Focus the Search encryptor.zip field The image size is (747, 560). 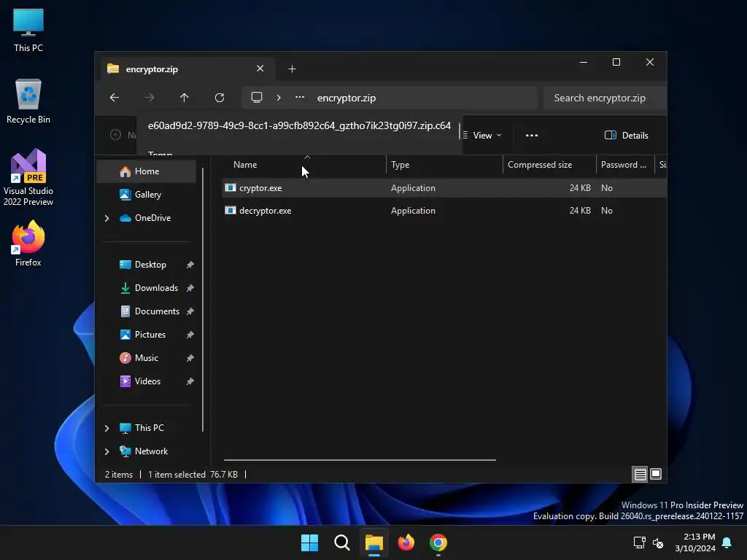(605, 98)
